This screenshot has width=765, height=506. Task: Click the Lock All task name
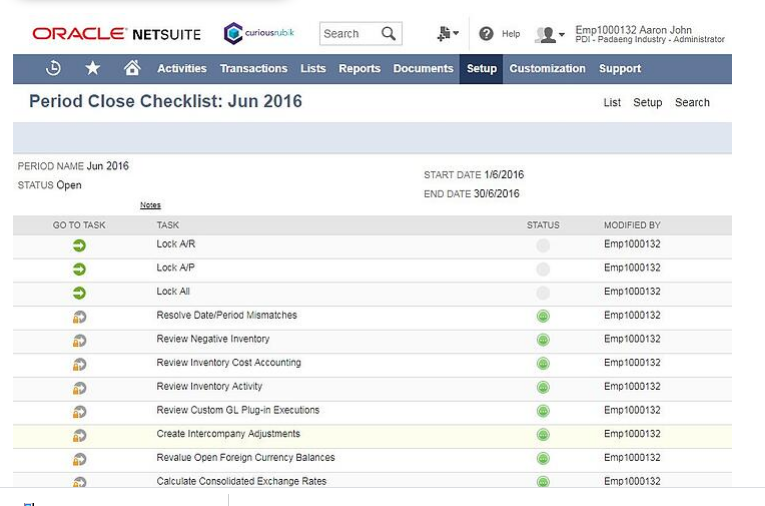click(173, 291)
